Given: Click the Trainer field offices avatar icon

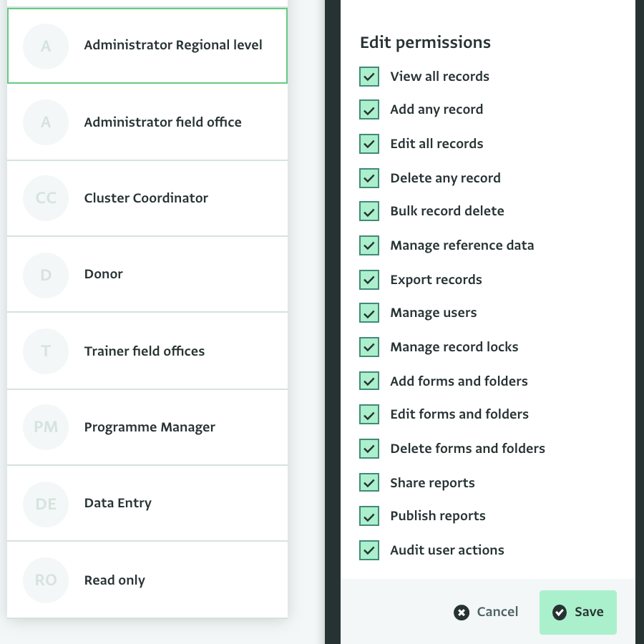Looking at the screenshot, I should [46, 351].
